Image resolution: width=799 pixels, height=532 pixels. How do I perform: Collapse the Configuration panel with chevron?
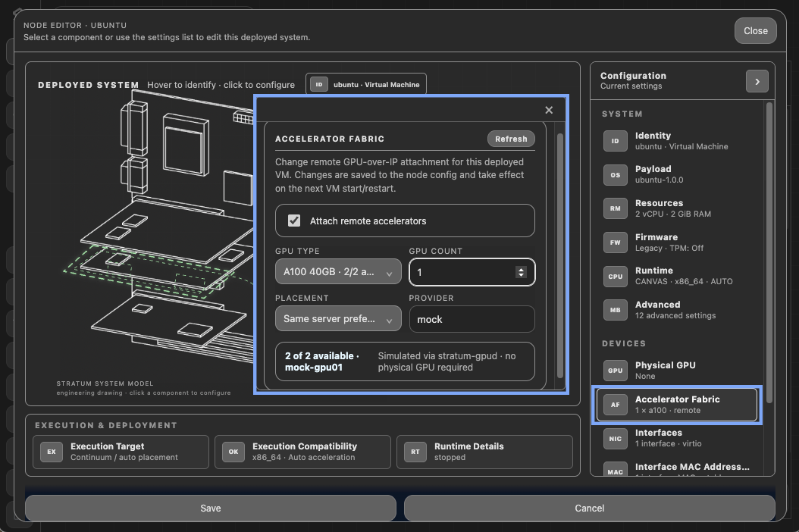(757, 82)
